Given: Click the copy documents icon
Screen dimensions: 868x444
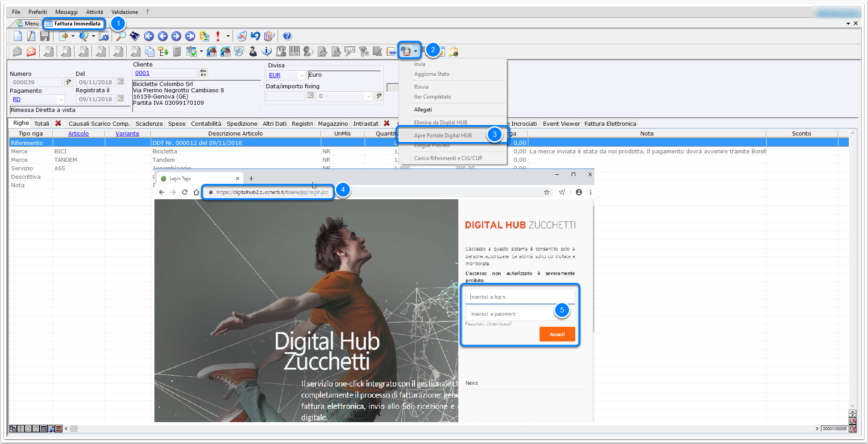Looking at the screenshot, I should (x=150, y=52).
